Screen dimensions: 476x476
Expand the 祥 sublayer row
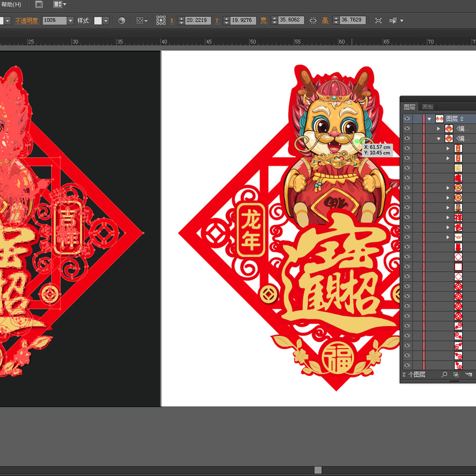click(448, 217)
